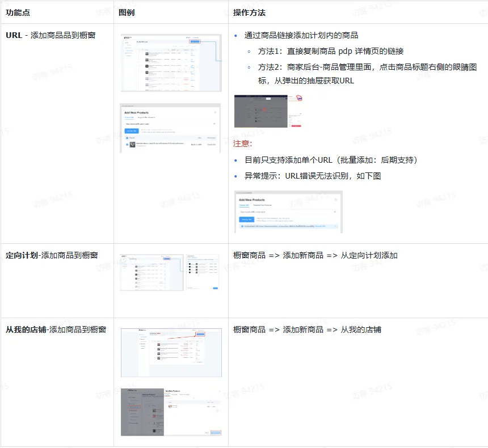
Task: Click the 操作方法 column header
Action: (249, 12)
